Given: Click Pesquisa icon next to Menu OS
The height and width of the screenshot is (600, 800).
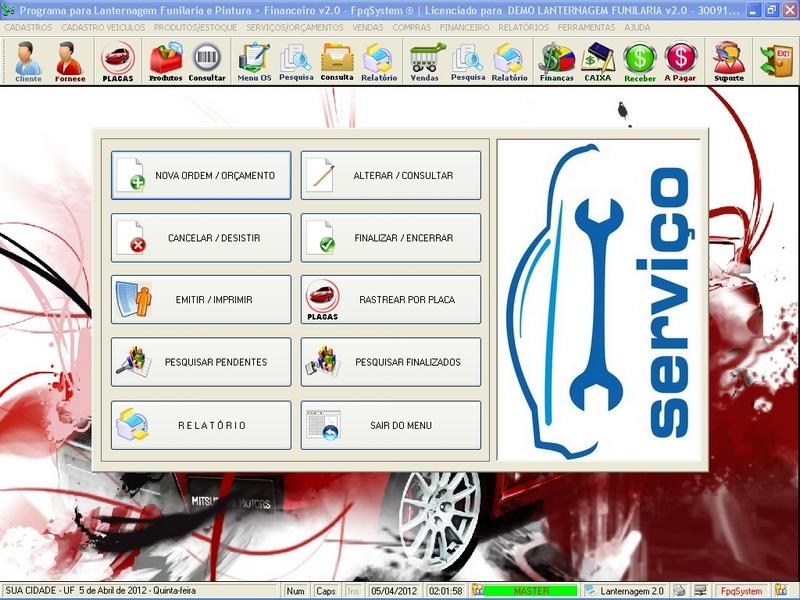Looking at the screenshot, I should (x=296, y=61).
